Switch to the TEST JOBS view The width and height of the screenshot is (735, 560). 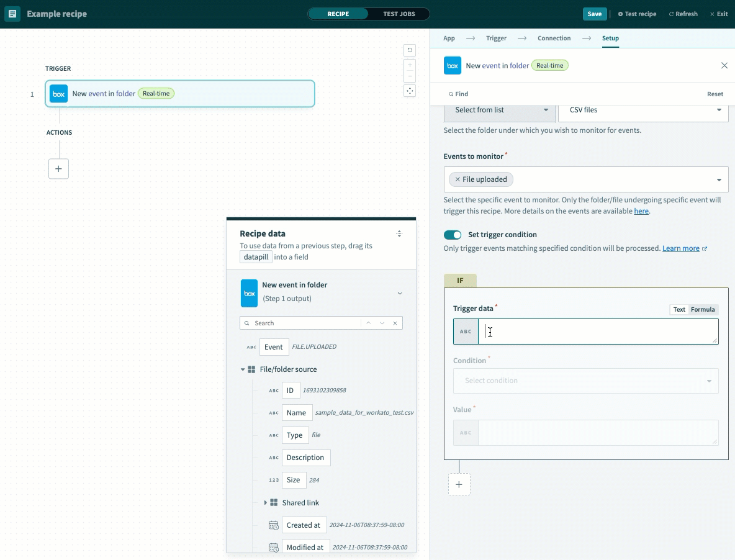pos(399,14)
